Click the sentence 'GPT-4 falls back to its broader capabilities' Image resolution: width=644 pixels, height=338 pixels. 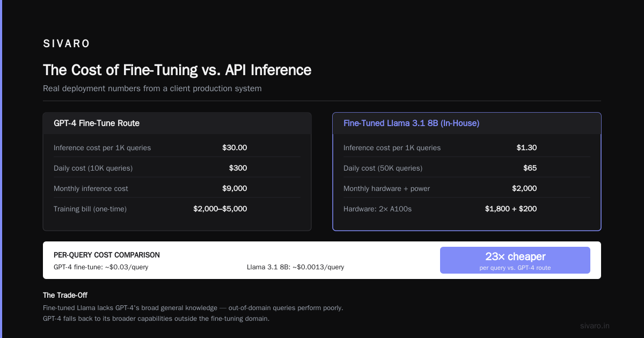tap(156, 319)
